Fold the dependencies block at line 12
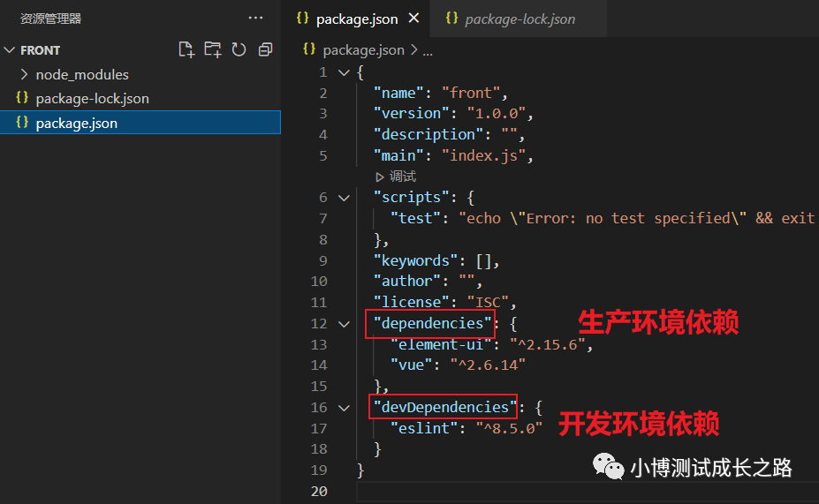This screenshot has height=504, width=819. click(x=345, y=324)
